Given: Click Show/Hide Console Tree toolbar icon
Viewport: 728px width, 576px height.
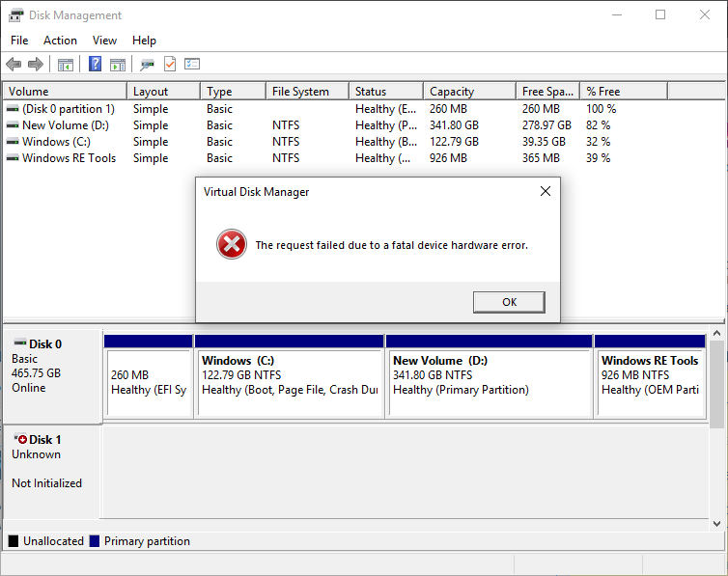Looking at the screenshot, I should [66, 65].
